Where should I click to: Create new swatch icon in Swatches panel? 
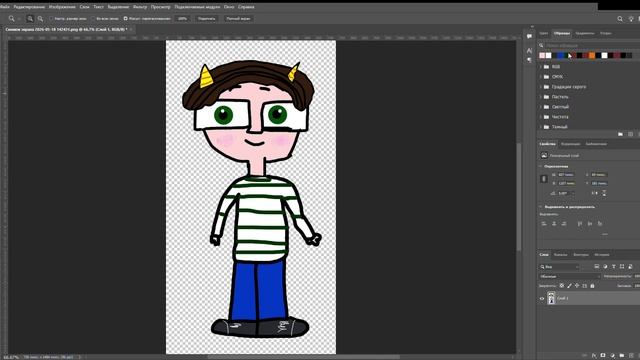631,134
